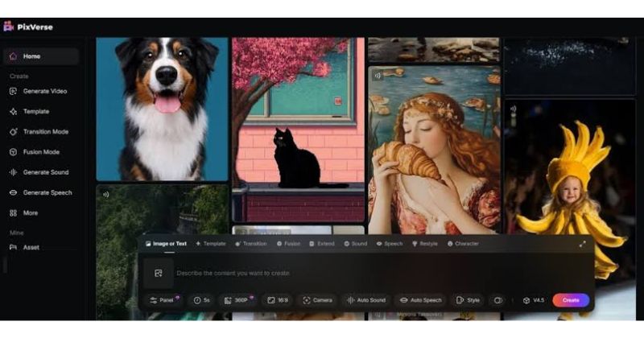Open the V4.5 model version dropdown
The image size is (644, 338).
point(534,300)
